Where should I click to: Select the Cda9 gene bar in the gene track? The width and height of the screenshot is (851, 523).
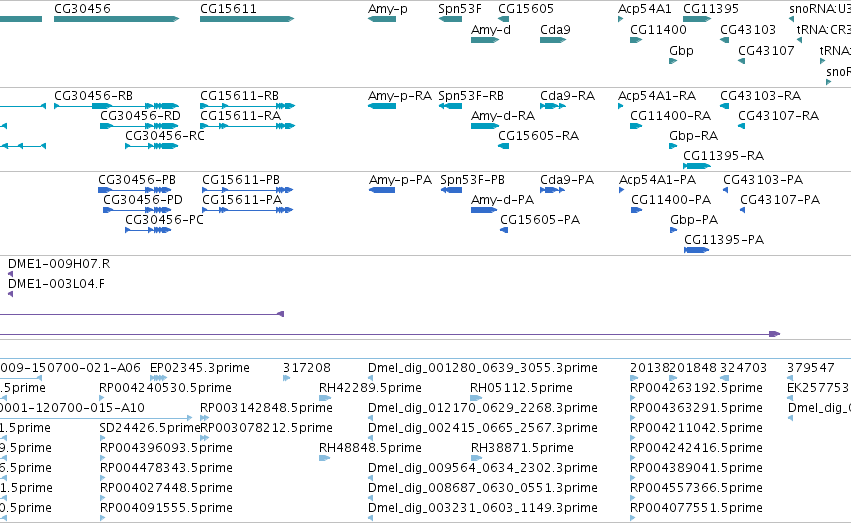point(553,40)
